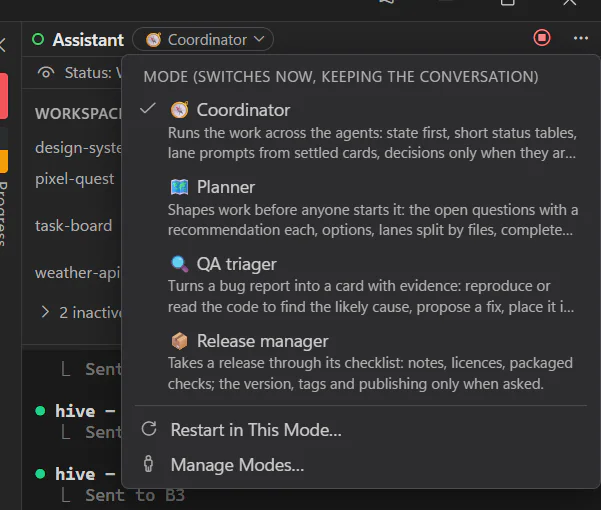Open the three-dots more actions menu

[x=581, y=38]
